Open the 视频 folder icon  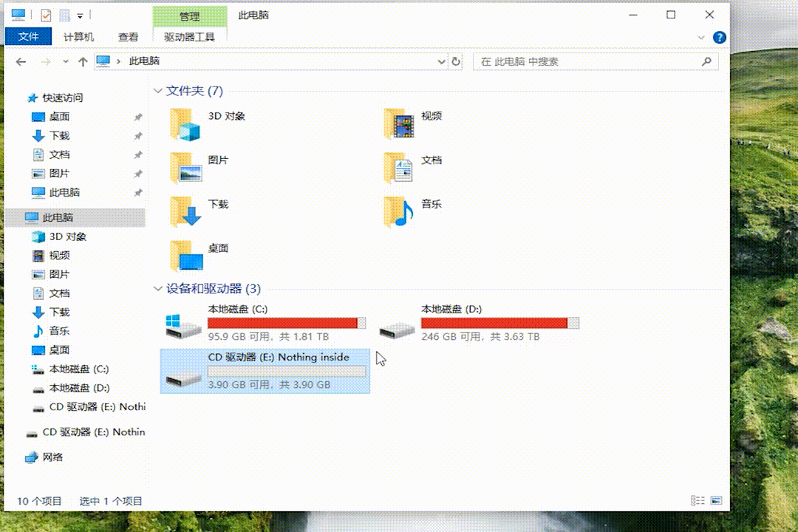click(398, 123)
